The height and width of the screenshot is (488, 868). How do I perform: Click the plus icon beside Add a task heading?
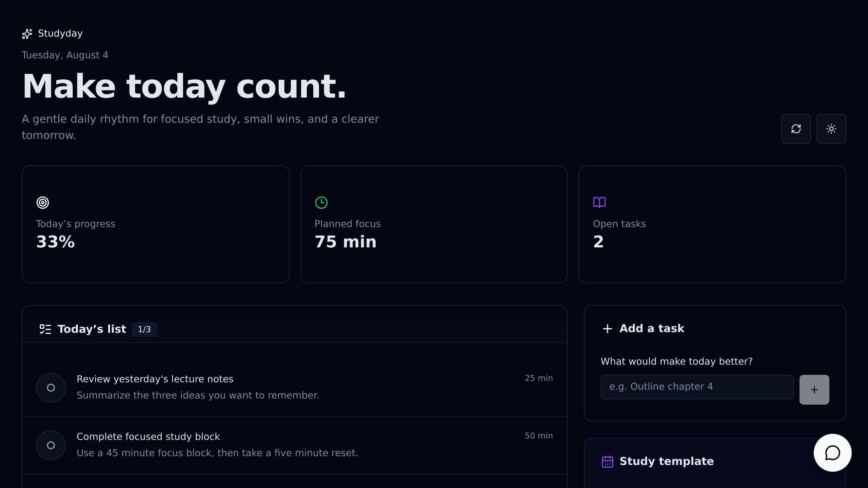608,329
